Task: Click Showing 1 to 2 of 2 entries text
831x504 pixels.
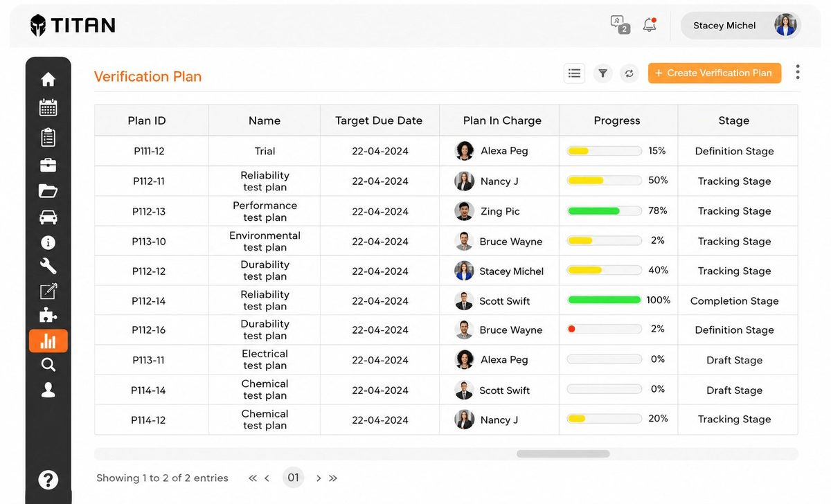Action: pyautogui.click(x=162, y=478)
